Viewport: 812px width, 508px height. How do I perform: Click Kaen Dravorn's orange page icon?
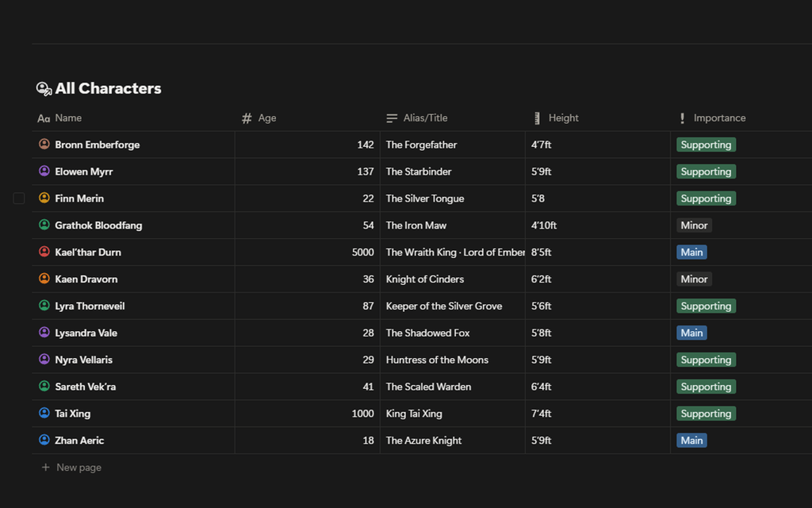[44, 279]
